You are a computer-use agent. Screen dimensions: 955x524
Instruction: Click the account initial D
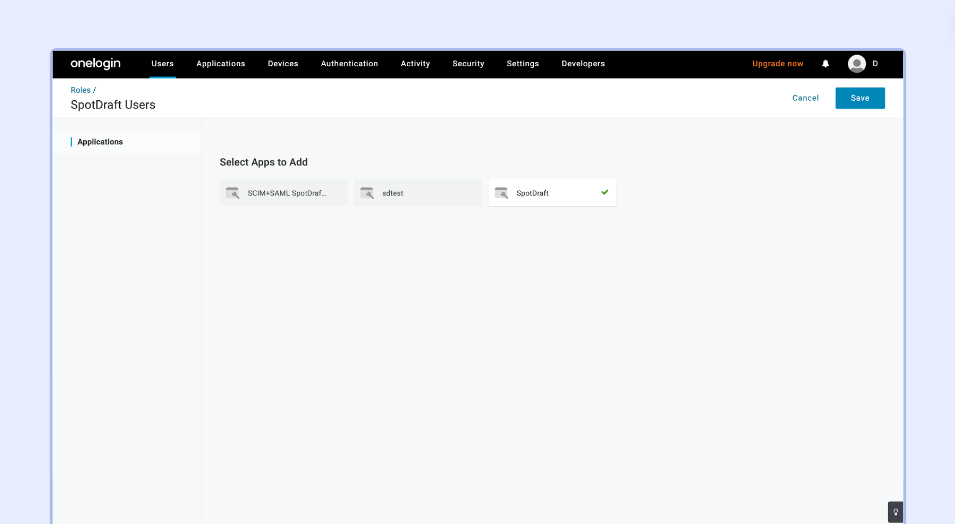coord(875,63)
